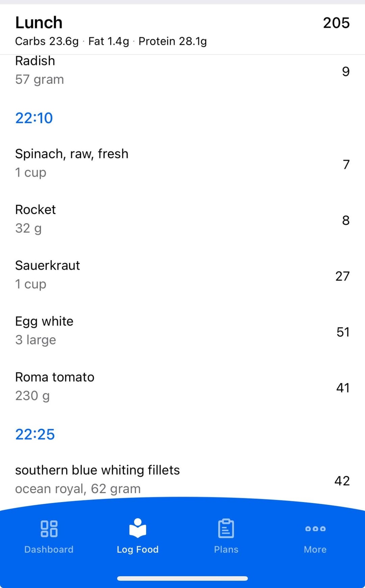Select the Plans tab label

point(226,549)
